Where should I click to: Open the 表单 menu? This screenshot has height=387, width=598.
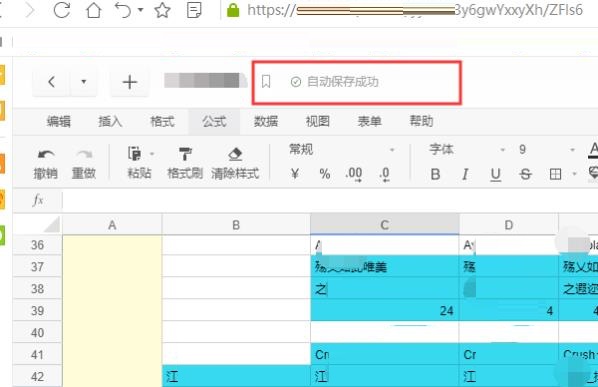(x=370, y=122)
